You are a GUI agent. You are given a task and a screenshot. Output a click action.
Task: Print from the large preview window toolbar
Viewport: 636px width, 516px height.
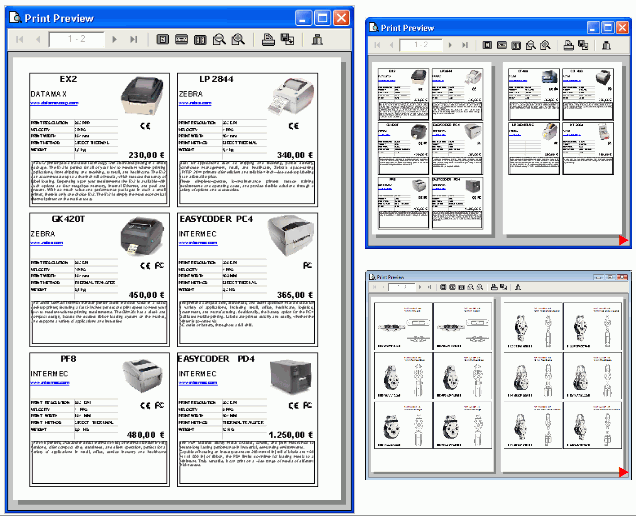coord(268,39)
